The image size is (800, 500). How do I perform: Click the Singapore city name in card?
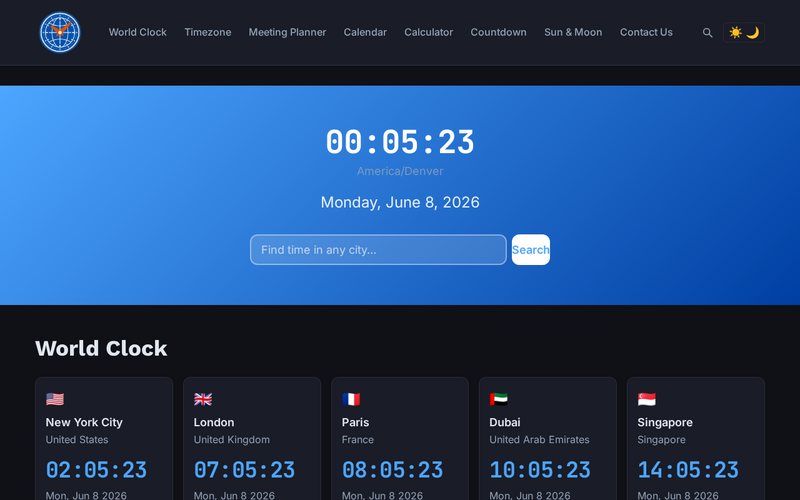coord(665,422)
